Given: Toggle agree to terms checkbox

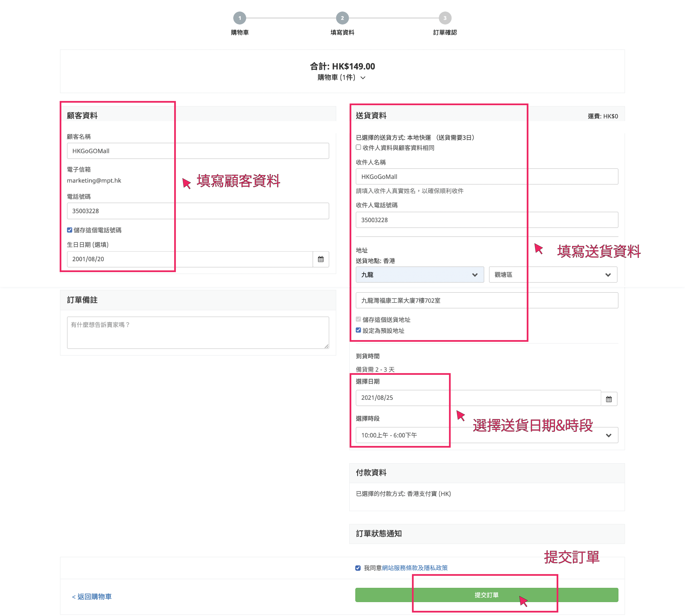Looking at the screenshot, I should 358,568.
